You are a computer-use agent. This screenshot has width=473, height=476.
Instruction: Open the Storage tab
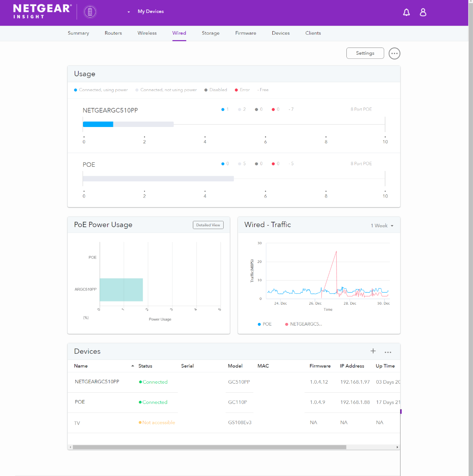[x=211, y=33]
